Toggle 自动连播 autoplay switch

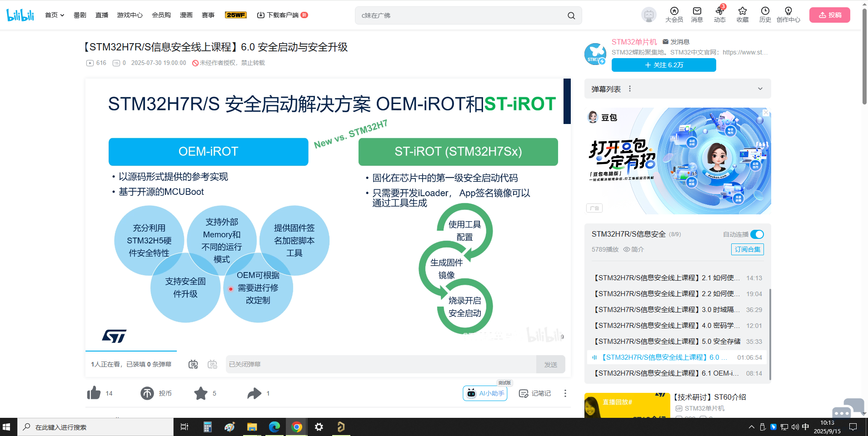click(757, 234)
